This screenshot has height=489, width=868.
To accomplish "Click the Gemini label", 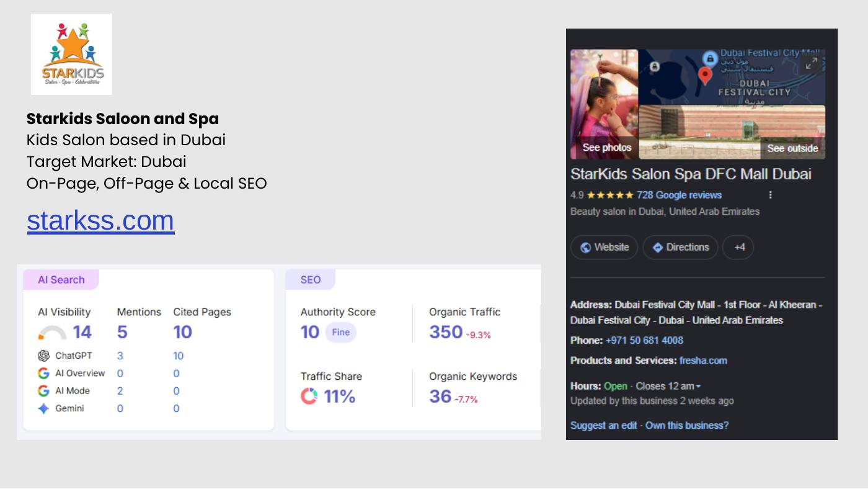I will pyautogui.click(x=69, y=408).
